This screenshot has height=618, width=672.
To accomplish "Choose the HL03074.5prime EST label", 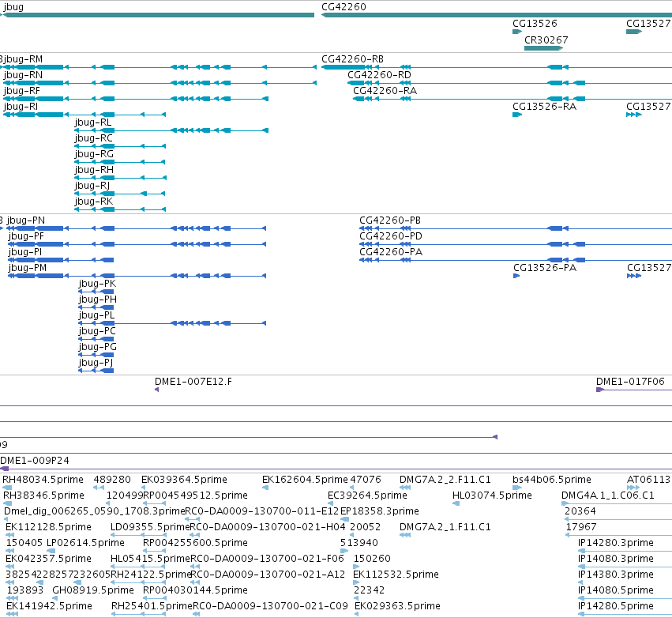I will pyautogui.click(x=492, y=495).
